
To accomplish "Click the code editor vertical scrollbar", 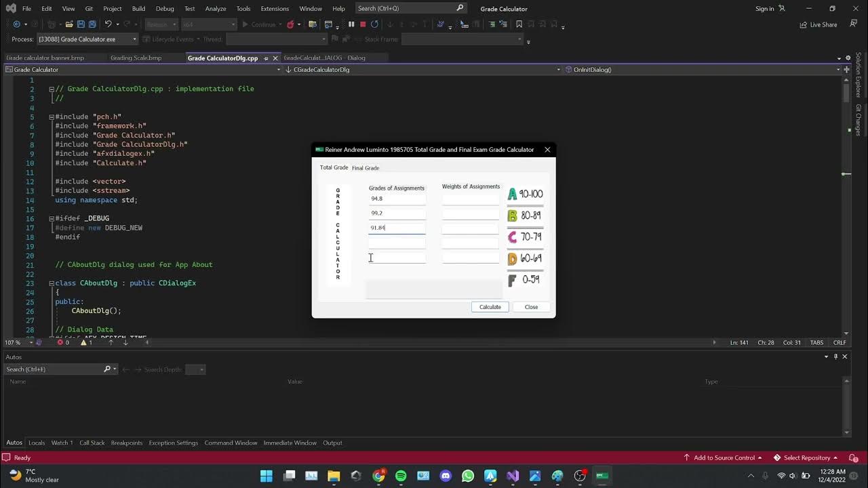I will [x=846, y=205].
